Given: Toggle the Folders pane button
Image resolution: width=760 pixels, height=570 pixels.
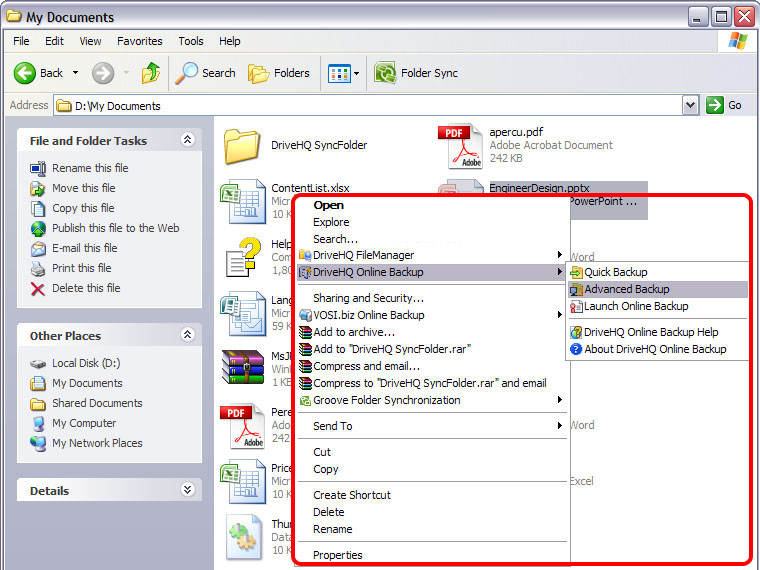Looking at the screenshot, I should point(279,73).
